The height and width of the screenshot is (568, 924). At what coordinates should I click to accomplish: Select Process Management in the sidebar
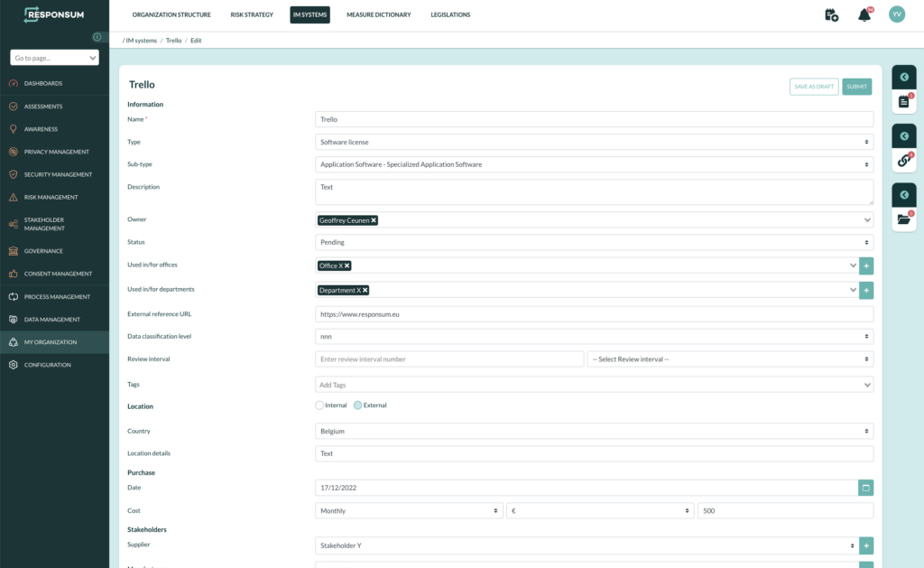coord(54,297)
